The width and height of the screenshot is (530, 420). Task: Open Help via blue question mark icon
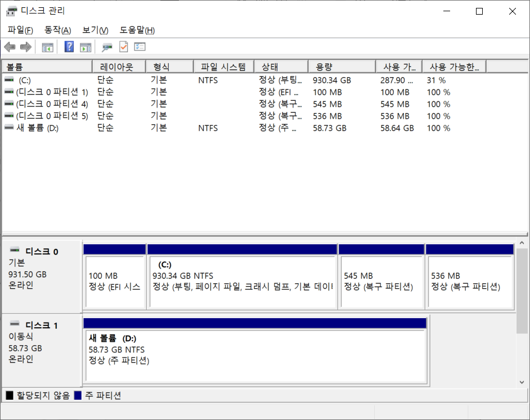click(69, 47)
